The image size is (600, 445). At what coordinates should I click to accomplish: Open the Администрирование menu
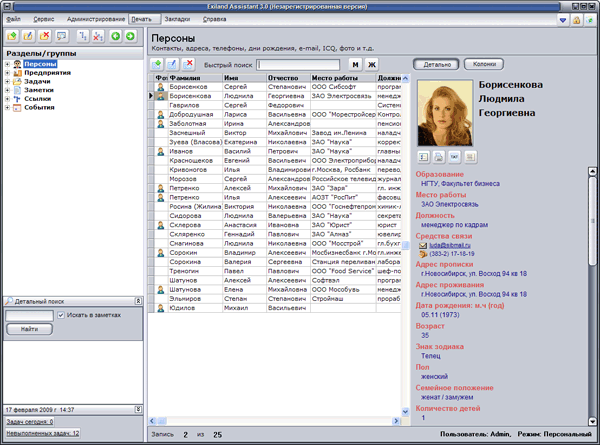coord(96,19)
